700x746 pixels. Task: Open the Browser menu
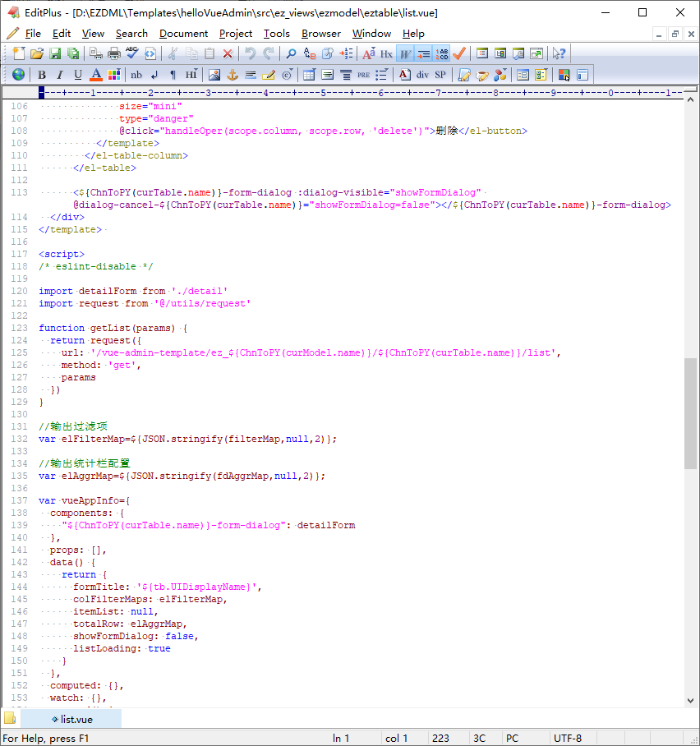(320, 34)
